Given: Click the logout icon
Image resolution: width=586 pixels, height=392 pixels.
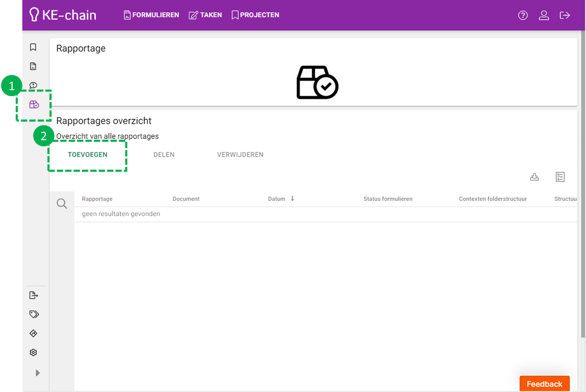Looking at the screenshot, I should click(x=565, y=15).
